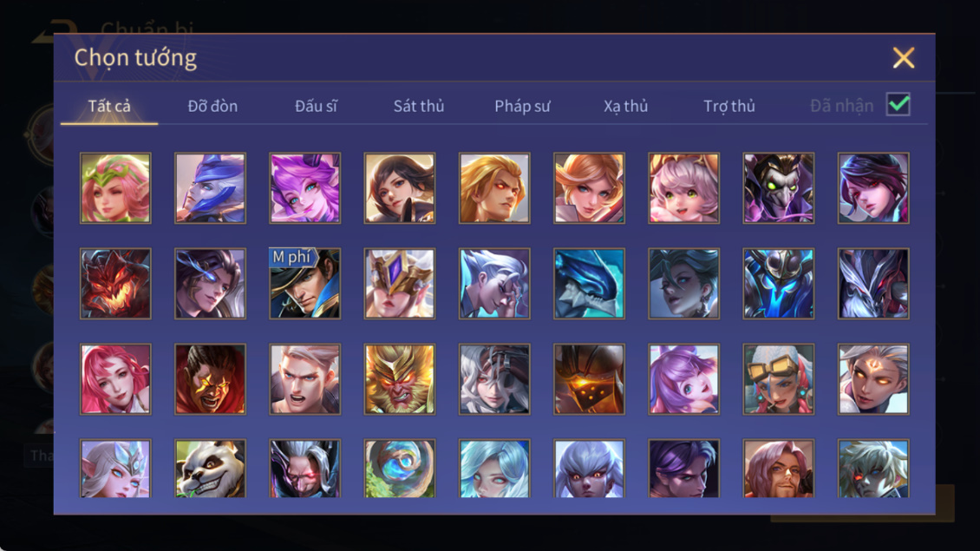Pick the blue armored robot hero
This screenshot has width=980, height=551.
[779, 284]
